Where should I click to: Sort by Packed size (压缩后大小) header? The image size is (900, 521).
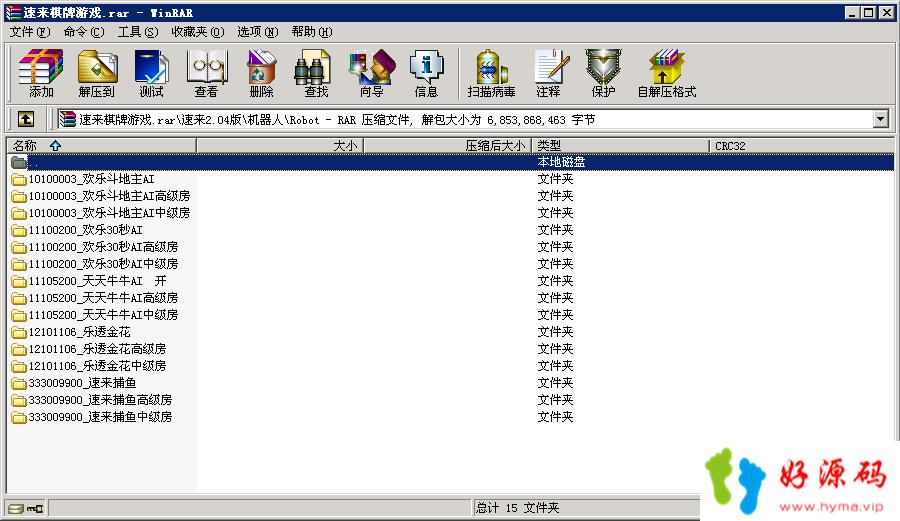point(448,146)
